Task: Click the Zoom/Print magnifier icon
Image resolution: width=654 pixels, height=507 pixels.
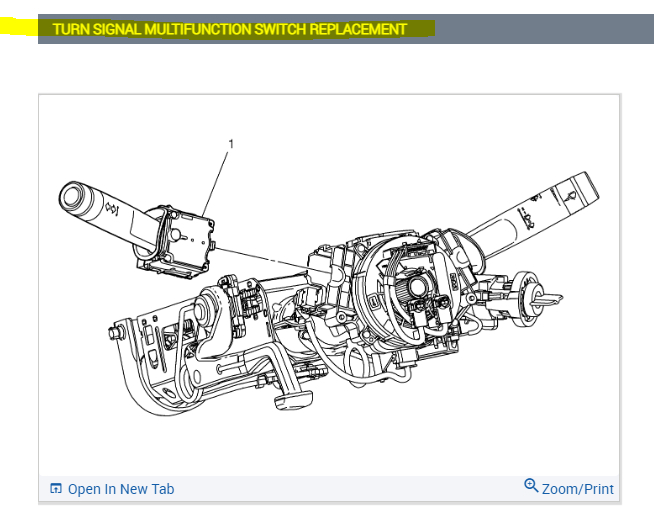Action: click(531, 485)
